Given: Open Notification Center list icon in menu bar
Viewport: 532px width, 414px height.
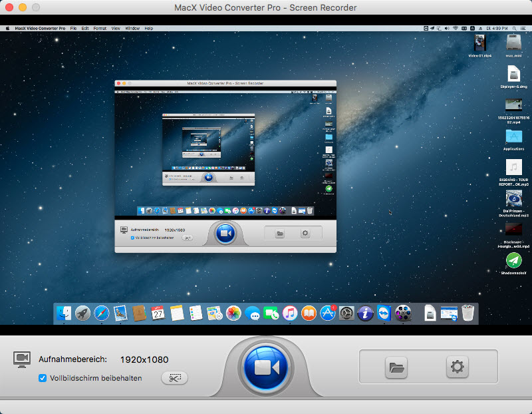Looking at the screenshot, I should (x=523, y=29).
